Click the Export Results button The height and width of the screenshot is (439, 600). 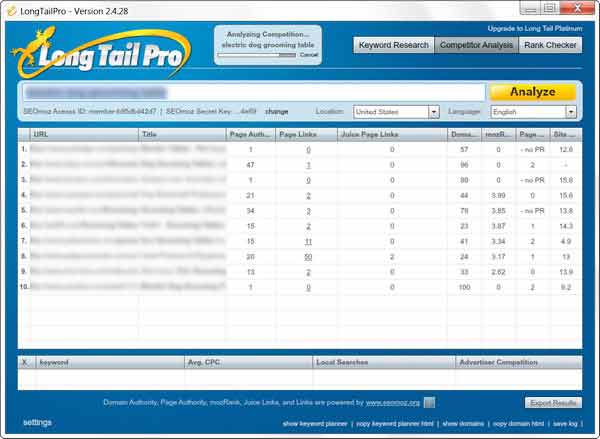tap(553, 403)
